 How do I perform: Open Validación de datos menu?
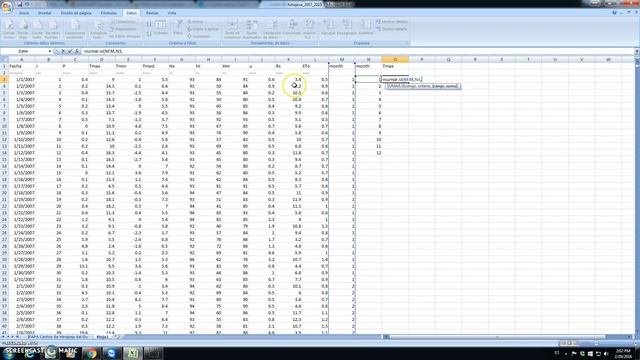point(272,29)
